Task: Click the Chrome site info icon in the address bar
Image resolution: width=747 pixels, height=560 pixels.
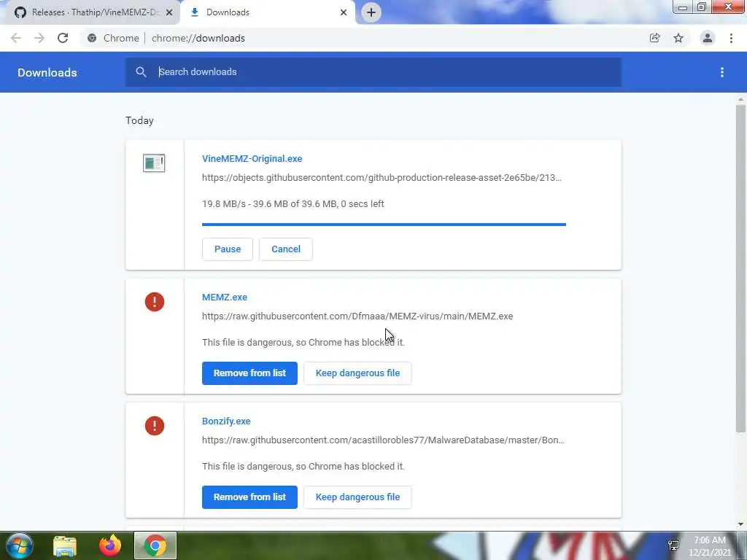Action: click(92, 38)
